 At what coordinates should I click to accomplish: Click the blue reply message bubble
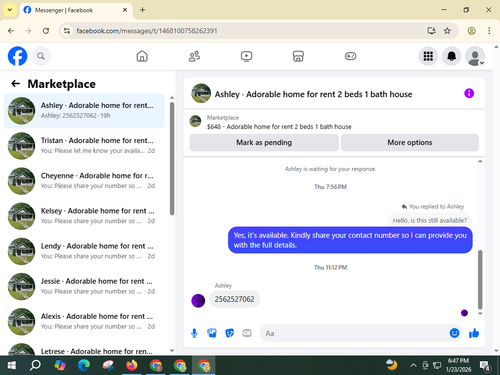pyautogui.click(x=350, y=240)
